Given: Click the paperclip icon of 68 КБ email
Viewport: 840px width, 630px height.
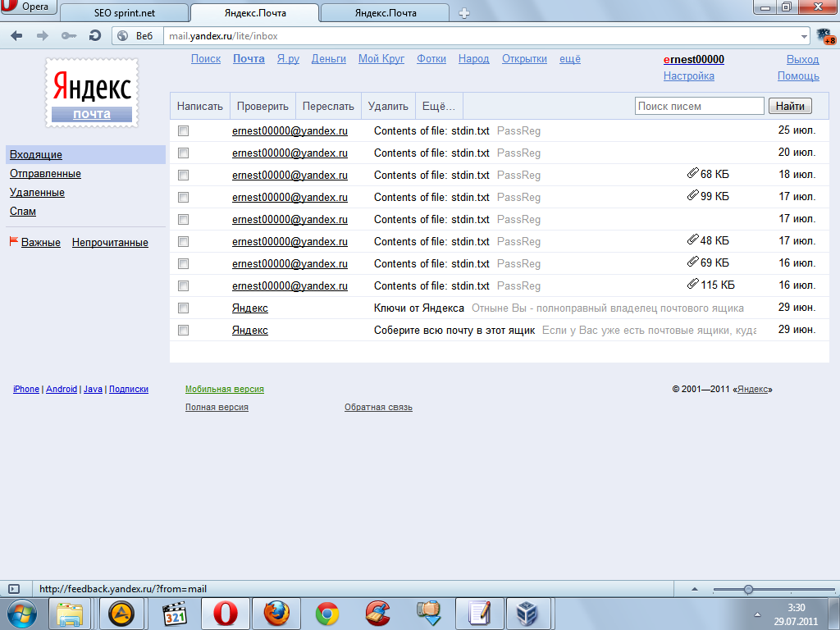Looking at the screenshot, I should 692,174.
